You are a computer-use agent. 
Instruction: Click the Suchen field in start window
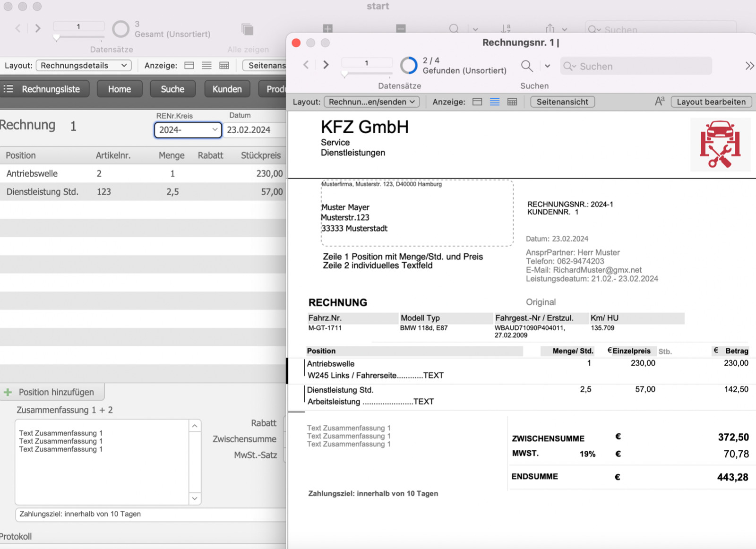(661, 28)
